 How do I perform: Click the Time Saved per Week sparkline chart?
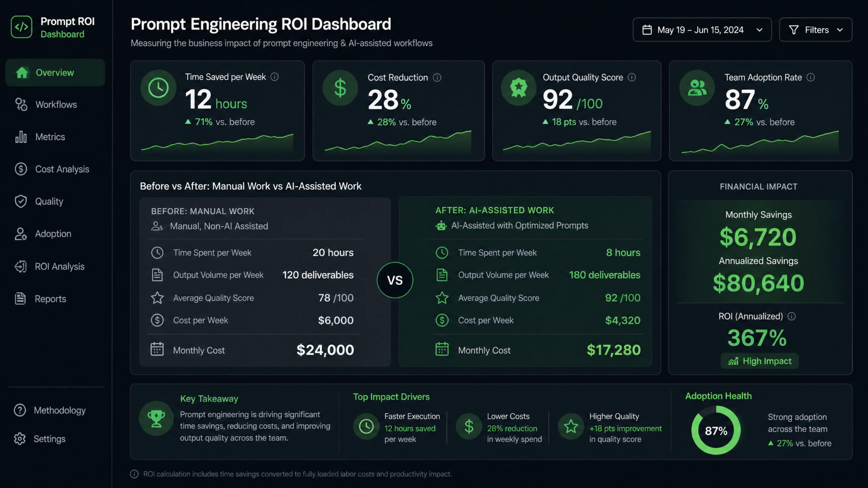click(217, 143)
